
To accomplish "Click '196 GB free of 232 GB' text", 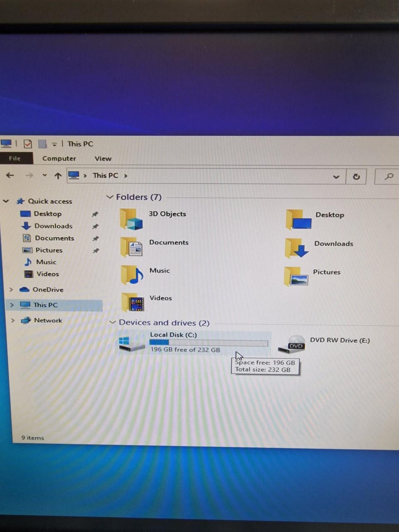I will tap(185, 350).
